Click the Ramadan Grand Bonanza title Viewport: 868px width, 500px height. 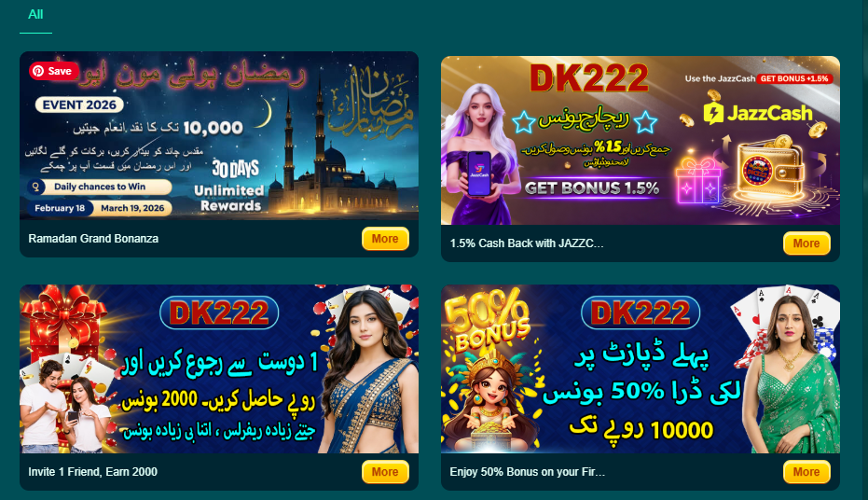click(93, 239)
